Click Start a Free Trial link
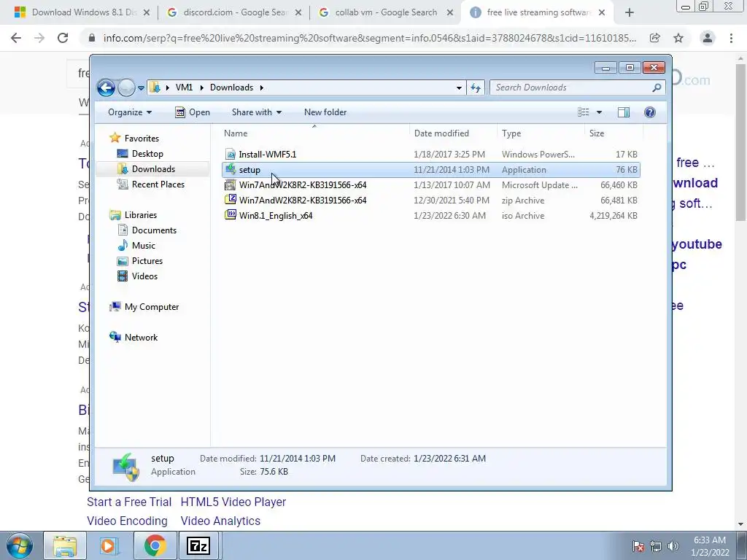This screenshot has width=747, height=560. [x=129, y=502]
